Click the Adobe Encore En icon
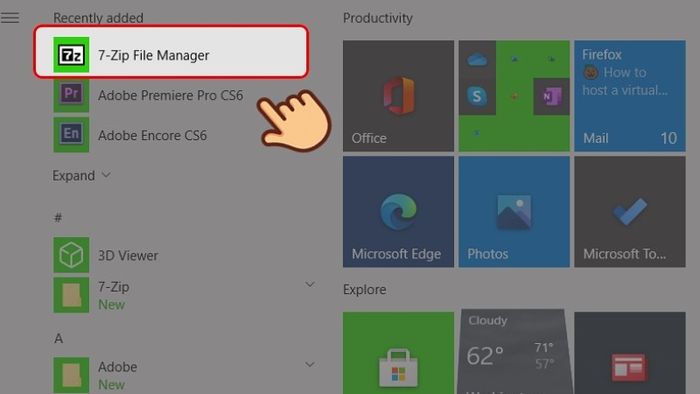700x394 pixels. click(71, 134)
